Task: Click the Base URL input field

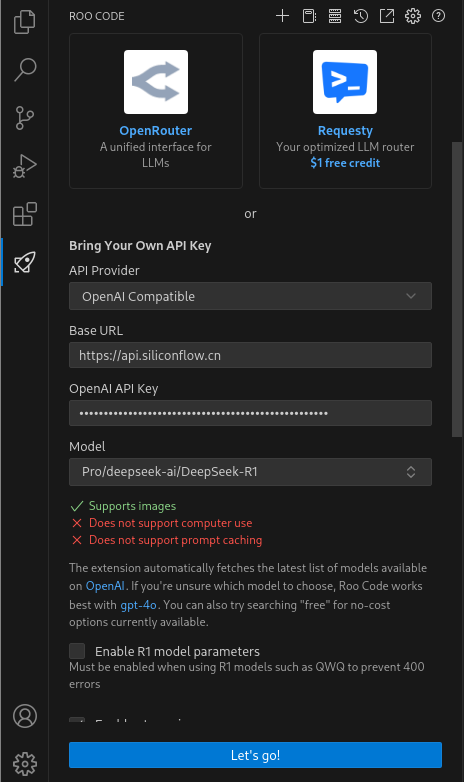Action: (250, 355)
